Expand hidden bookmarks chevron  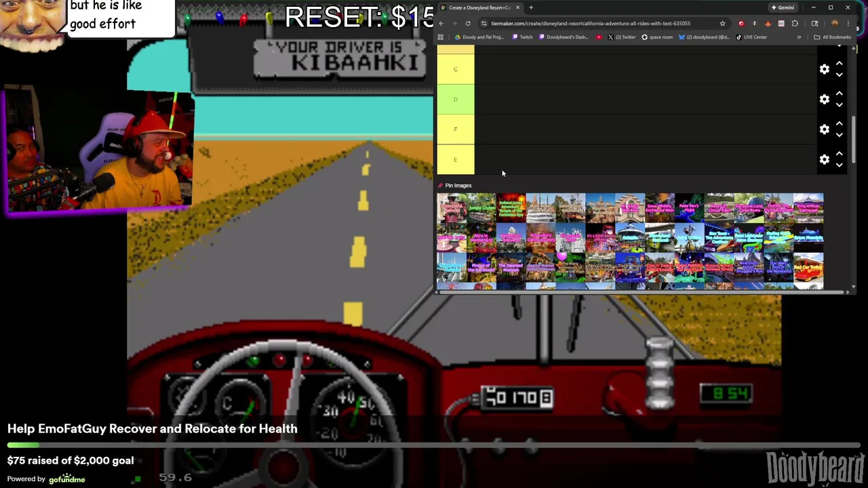click(x=799, y=37)
